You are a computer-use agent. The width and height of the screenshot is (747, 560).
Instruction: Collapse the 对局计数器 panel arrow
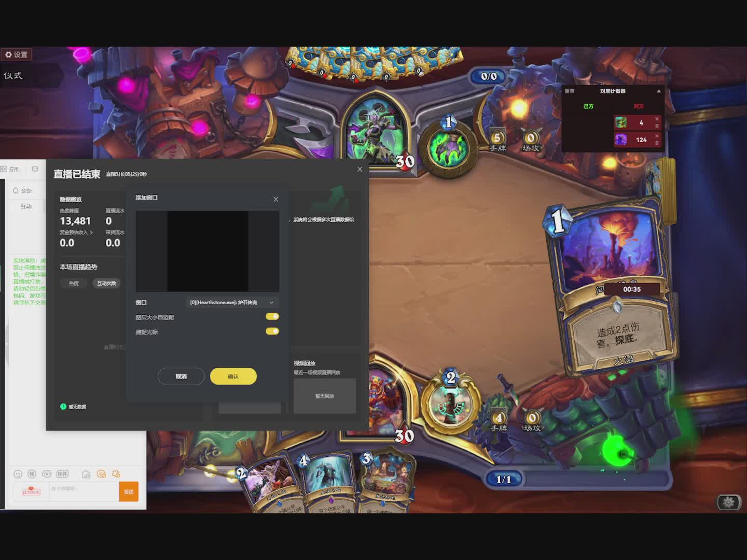(659, 91)
